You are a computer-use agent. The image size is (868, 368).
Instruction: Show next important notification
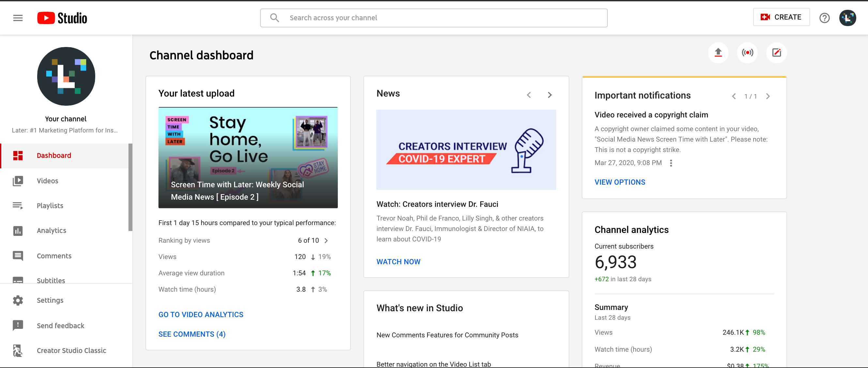(x=768, y=96)
